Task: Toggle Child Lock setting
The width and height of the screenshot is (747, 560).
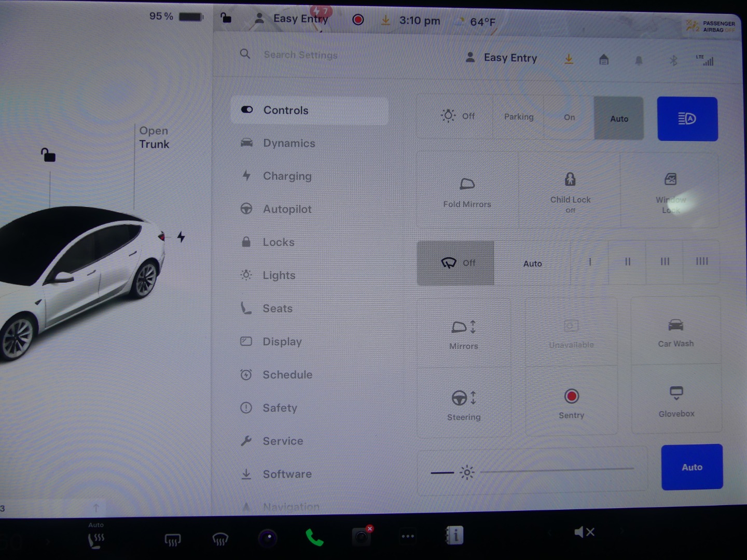Action: (x=570, y=190)
